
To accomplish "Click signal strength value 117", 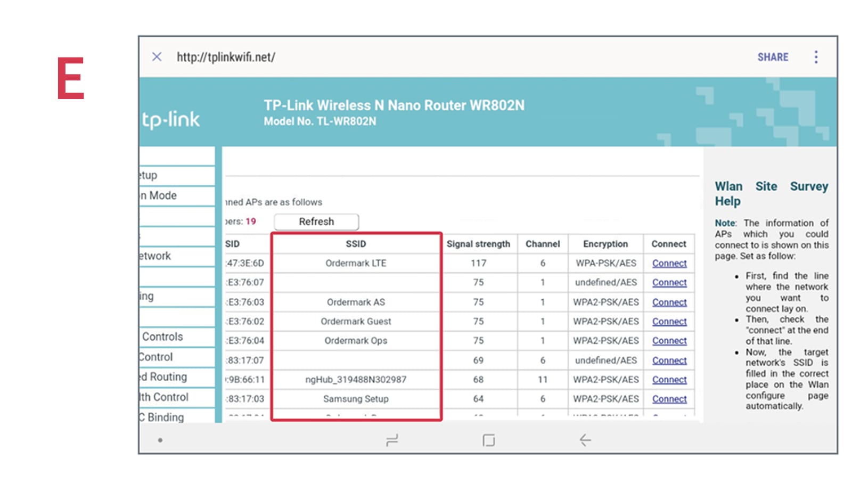I will pos(478,263).
